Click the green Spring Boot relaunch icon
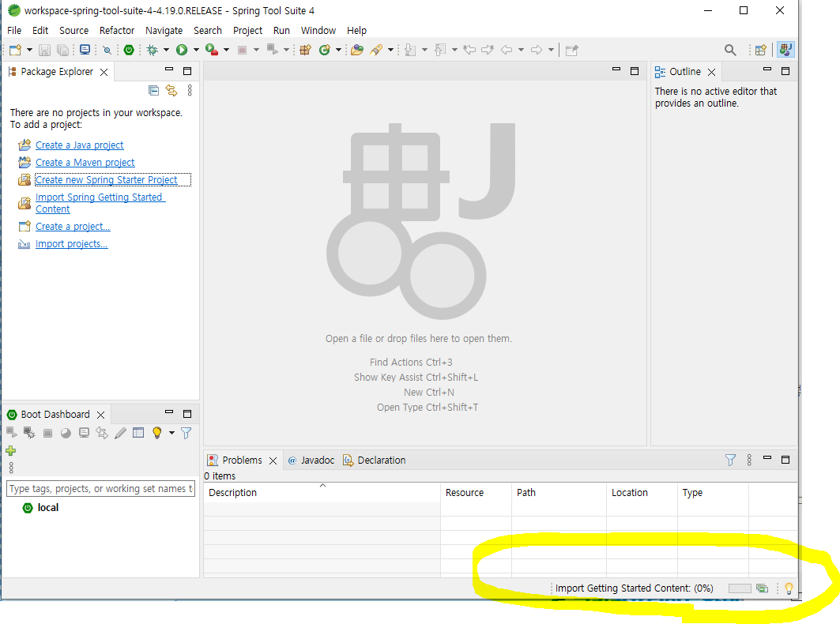 click(x=129, y=50)
